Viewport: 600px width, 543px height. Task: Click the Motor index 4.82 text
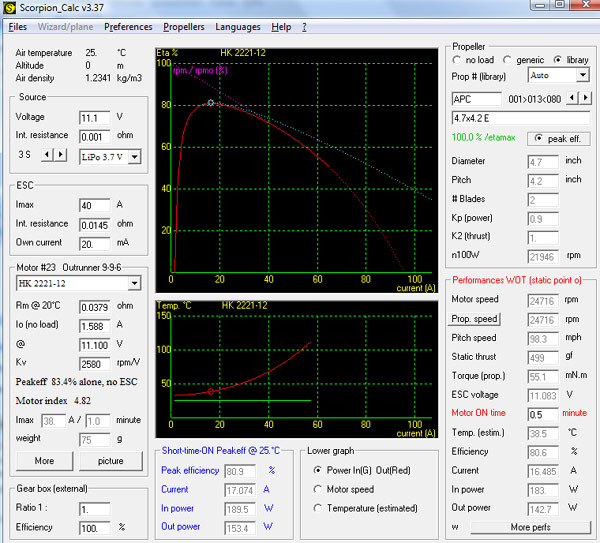[x=53, y=401]
